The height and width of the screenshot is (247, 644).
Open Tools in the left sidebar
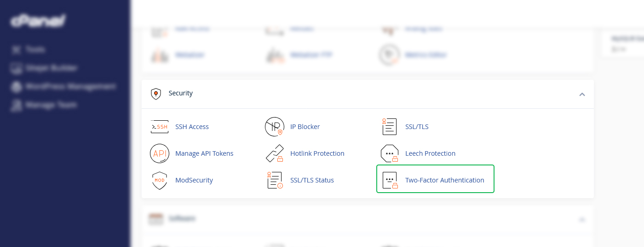35,49
